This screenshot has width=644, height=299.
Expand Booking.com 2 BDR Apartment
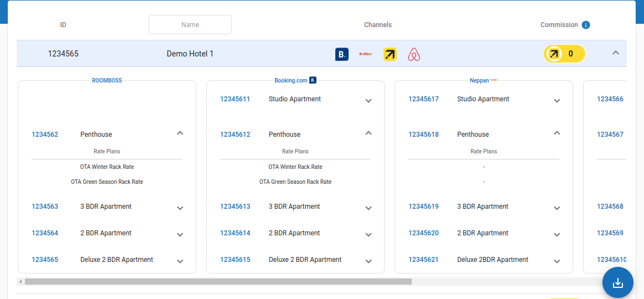pos(369,235)
